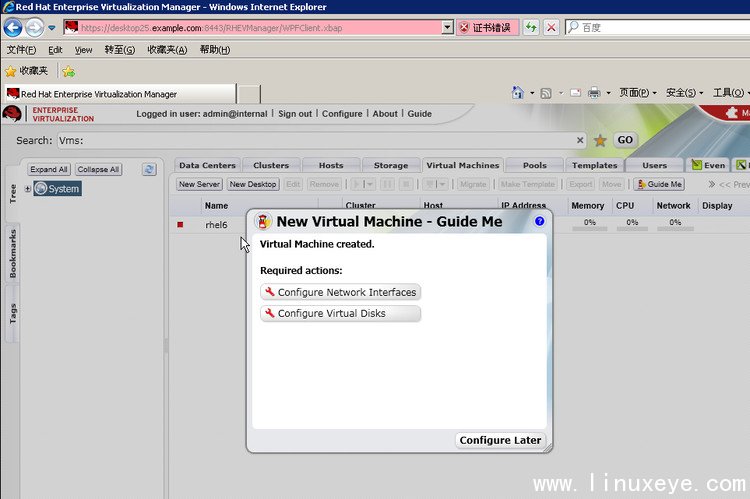Viewport: 750px width, 499px height.
Task: Open the Tags side tab
Action: (12, 314)
